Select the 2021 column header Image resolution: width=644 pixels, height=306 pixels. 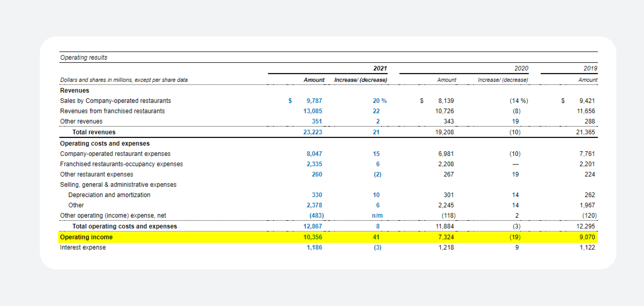[x=380, y=68]
